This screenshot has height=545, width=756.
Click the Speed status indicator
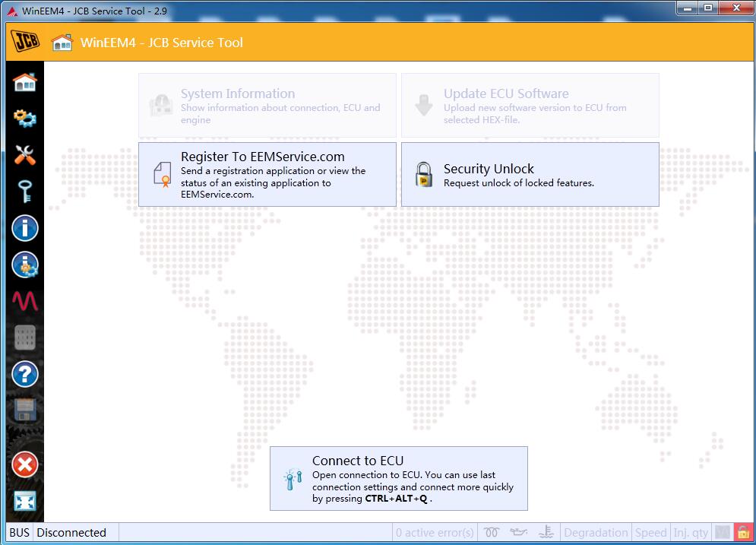[650, 533]
